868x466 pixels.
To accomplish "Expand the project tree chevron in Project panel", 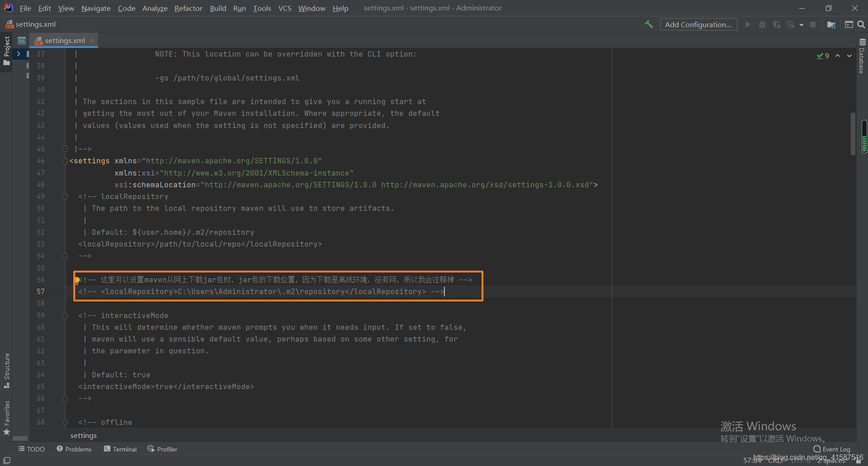I will coord(18,54).
